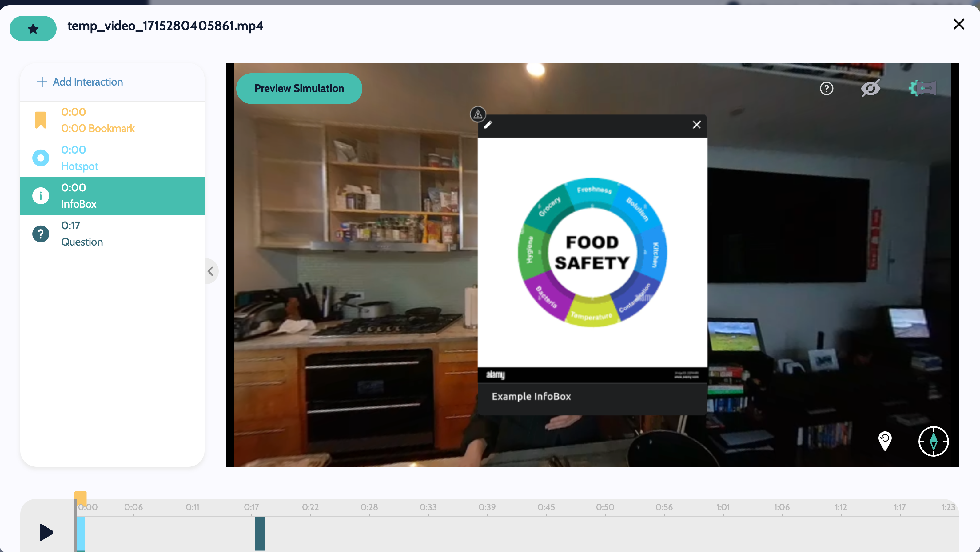Click the star favorite button

pos(33,29)
